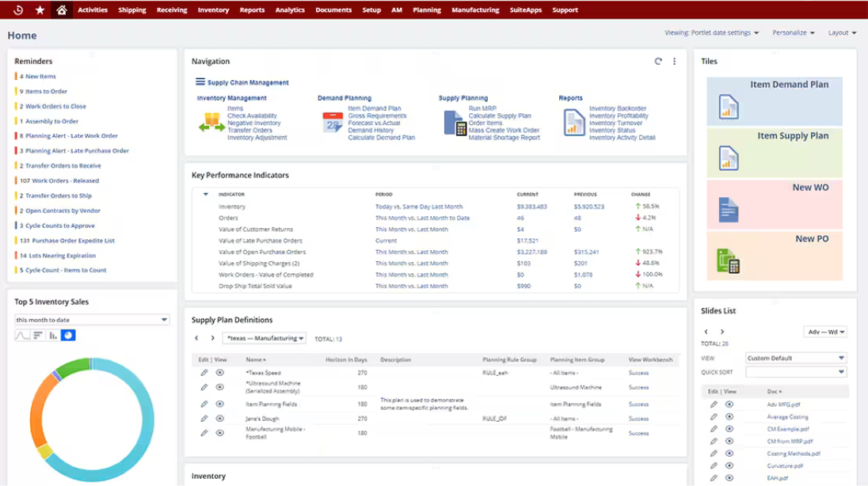Image resolution: width=868 pixels, height=486 pixels.
Task: Open '107 Work Orders - Released' reminder
Action: (59, 180)
